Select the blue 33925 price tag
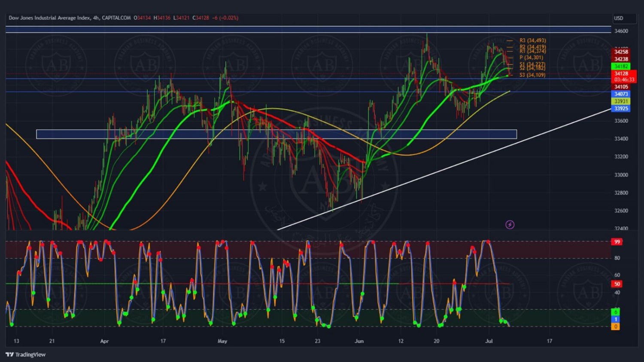The width and height of the screenshot is (644, 362). (621, 109)
